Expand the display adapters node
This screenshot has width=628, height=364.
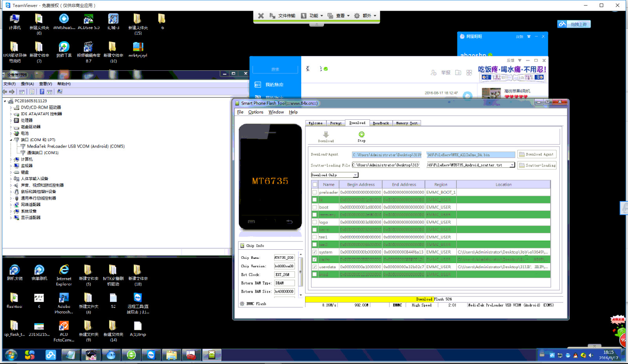tap(11, 218)
